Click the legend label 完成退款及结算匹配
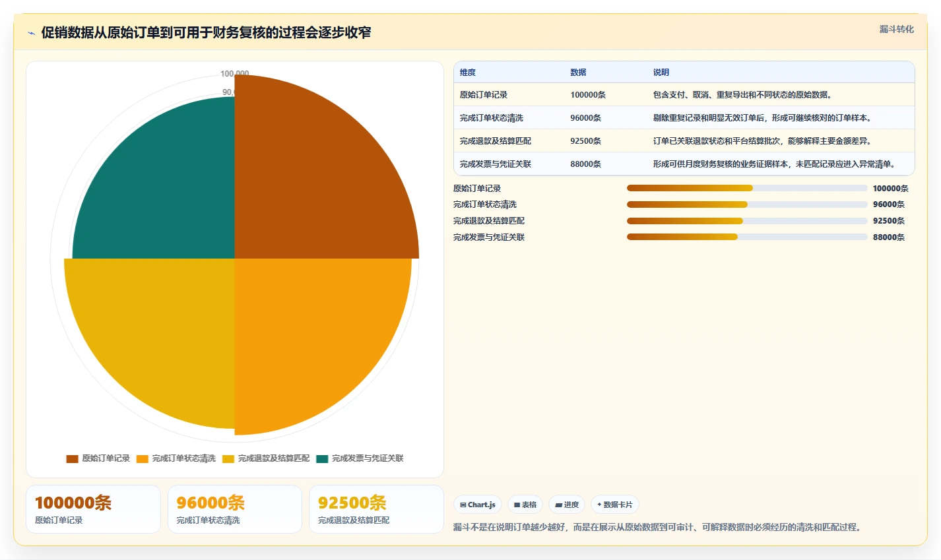Image resolution: width=941 pixels, height=560 pixels. coord(274,458)
